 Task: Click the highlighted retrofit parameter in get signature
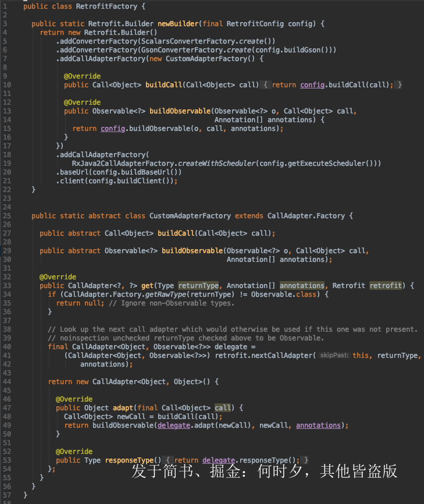click(386, 286)
